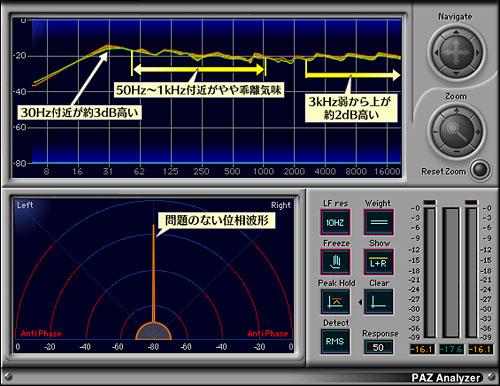Click the Navigate up arrow
Screen dimensions: 500x386
pyautogui.click(x=456, y=32)
